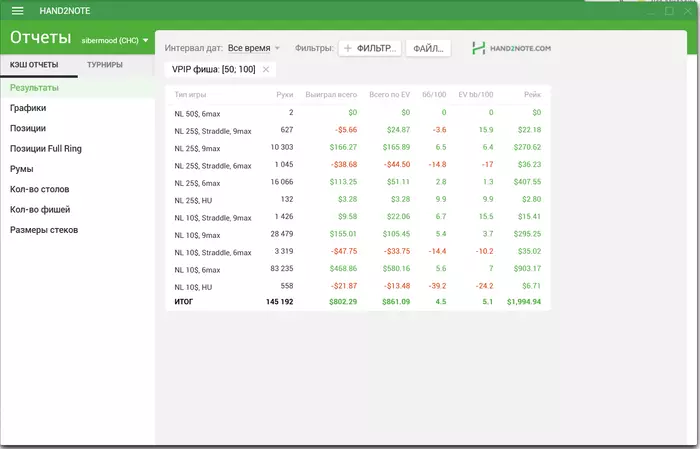Screen dimensions: 700x449
Task: Select the NL 25$, 9max row
Action: click(358, 148)
